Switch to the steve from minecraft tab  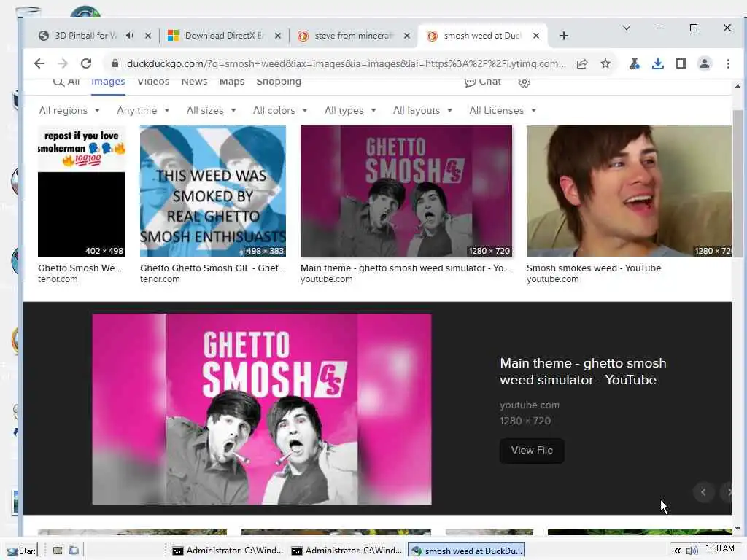(x=346, y=36)
